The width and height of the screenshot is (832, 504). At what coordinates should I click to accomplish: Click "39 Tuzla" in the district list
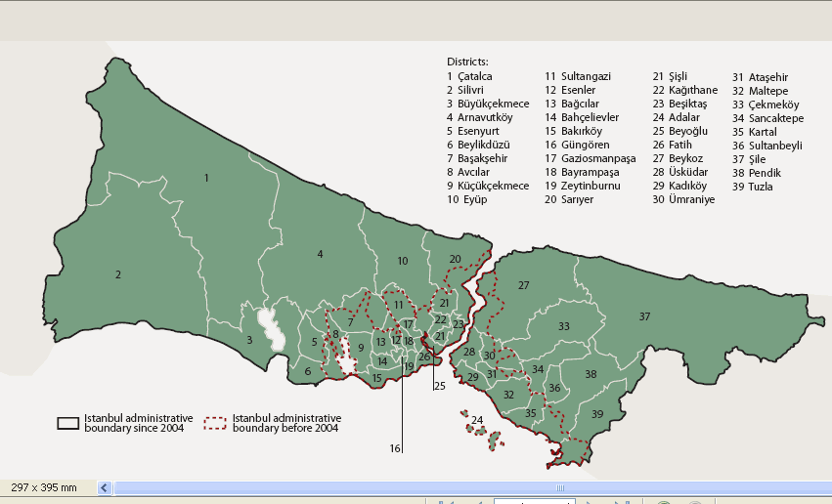(753, 187)
